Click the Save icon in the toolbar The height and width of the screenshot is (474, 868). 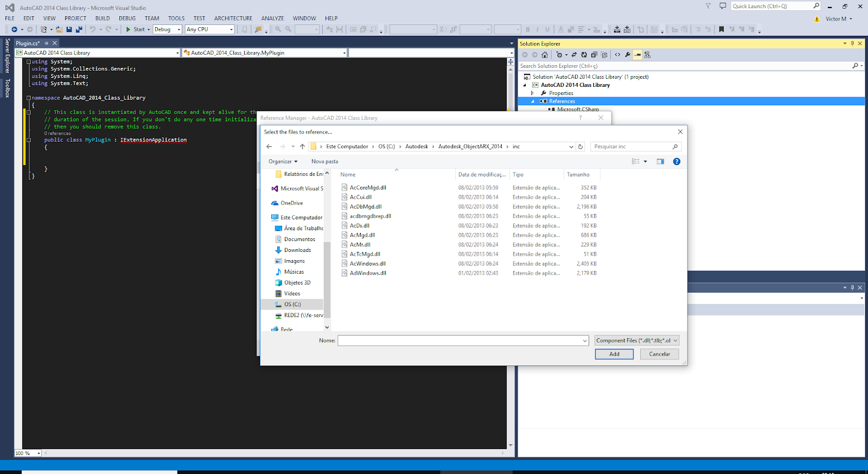[69, 29]
